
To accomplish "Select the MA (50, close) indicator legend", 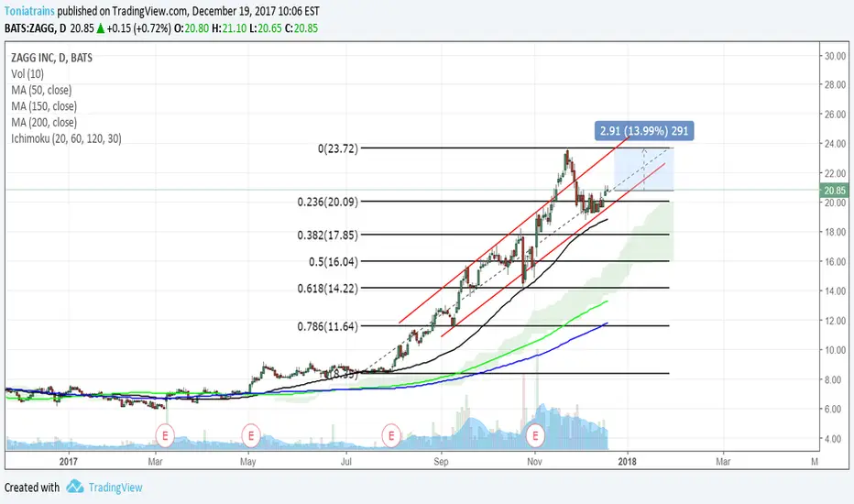I will pyautogui.click(x=41, y=90).
